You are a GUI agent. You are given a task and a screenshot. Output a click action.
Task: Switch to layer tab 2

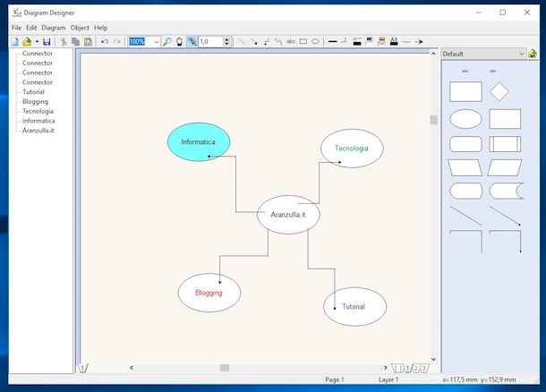[x=416, y=368]
